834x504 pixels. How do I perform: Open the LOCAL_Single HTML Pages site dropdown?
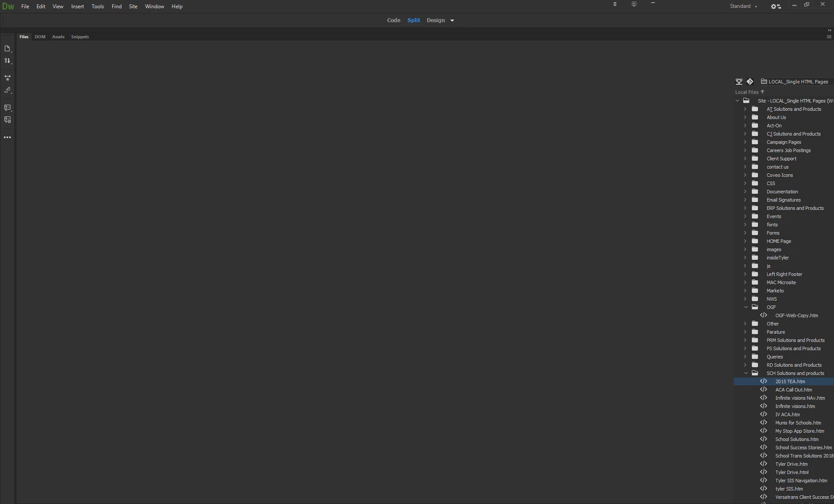pos(797,82)
